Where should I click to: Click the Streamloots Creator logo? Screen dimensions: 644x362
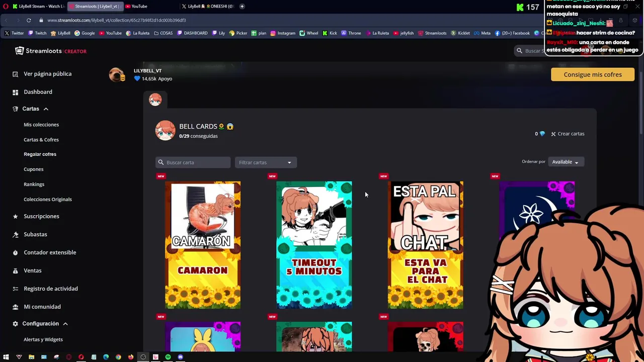51,51
